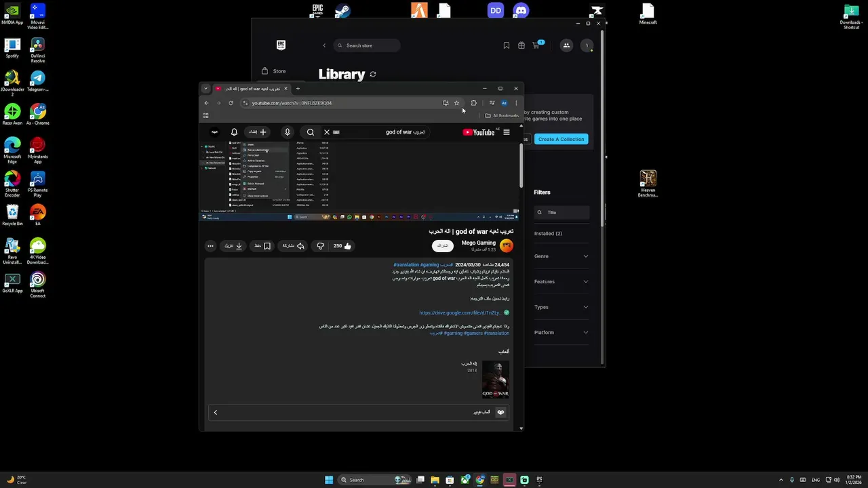Click the install-app icon in the address bar
This screenshot has width=868, height=488.
tap(446, 103)
